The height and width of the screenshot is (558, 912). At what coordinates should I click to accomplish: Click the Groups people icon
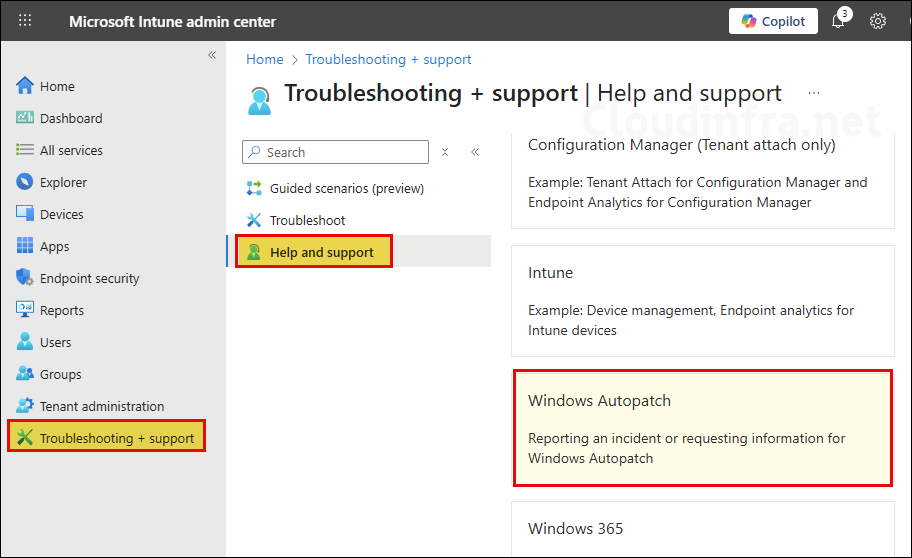[24, 374]
